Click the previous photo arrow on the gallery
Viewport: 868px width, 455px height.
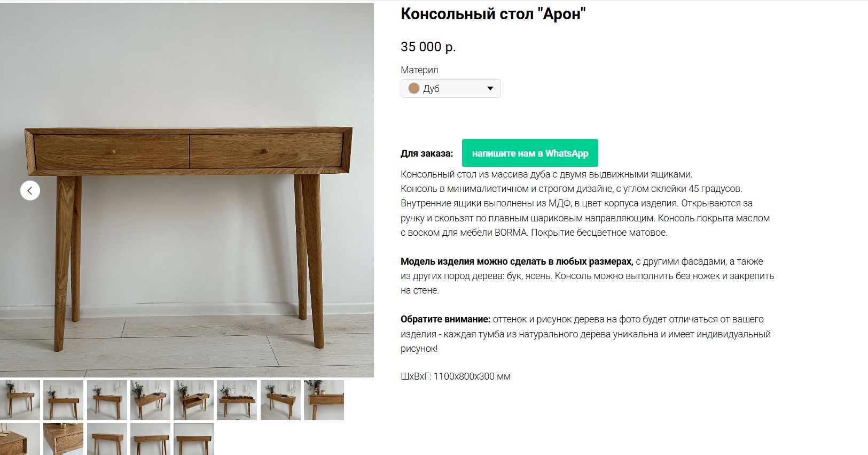[x=30, y=191]
